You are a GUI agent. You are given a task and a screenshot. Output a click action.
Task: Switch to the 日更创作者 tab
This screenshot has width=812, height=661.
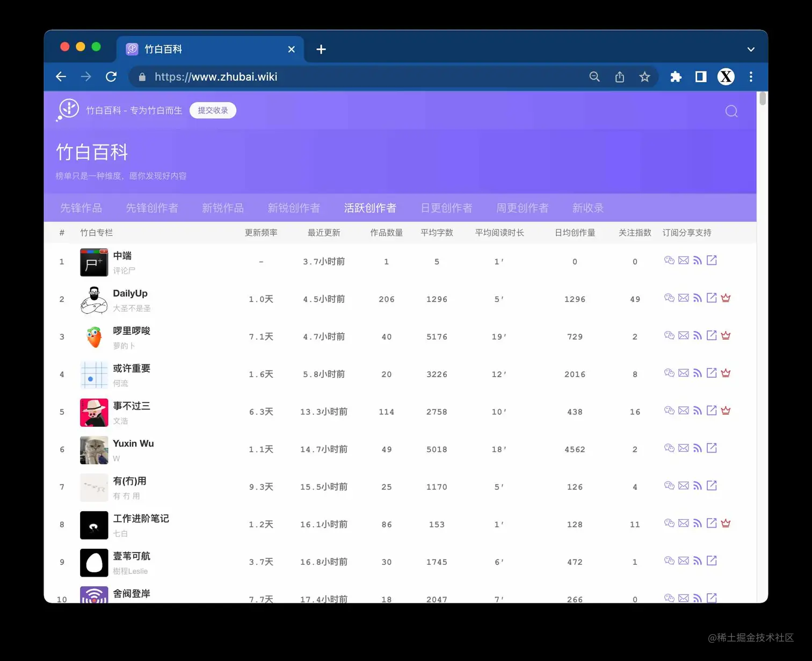(446, 208)
